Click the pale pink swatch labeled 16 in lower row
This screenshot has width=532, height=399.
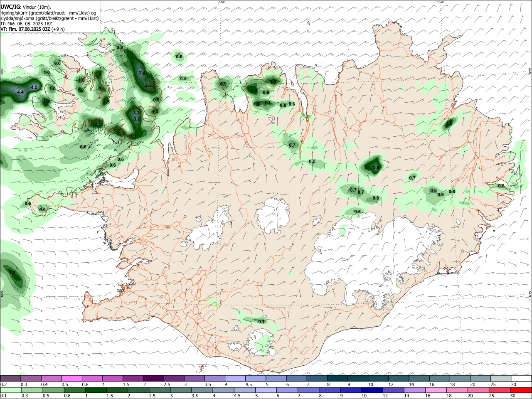[435, 390]
